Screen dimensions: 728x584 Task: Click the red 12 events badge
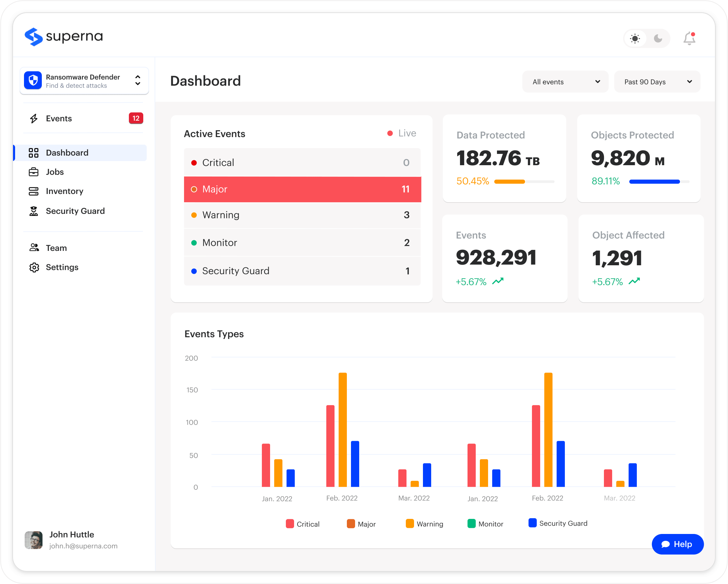tap(136, 118)
